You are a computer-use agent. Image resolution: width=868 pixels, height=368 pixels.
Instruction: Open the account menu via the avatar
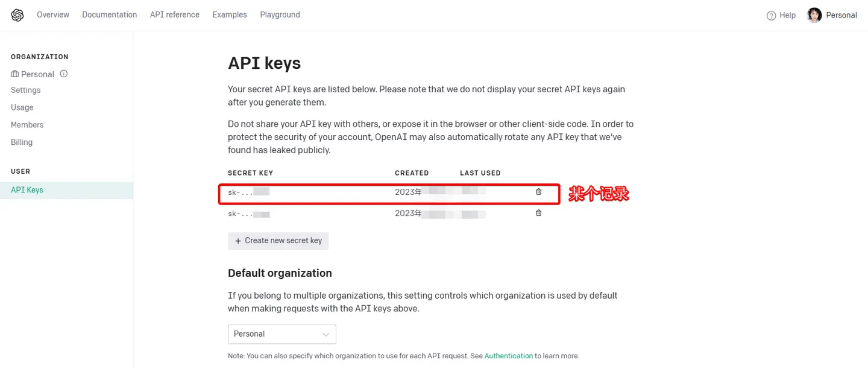[x=814, y=14]
